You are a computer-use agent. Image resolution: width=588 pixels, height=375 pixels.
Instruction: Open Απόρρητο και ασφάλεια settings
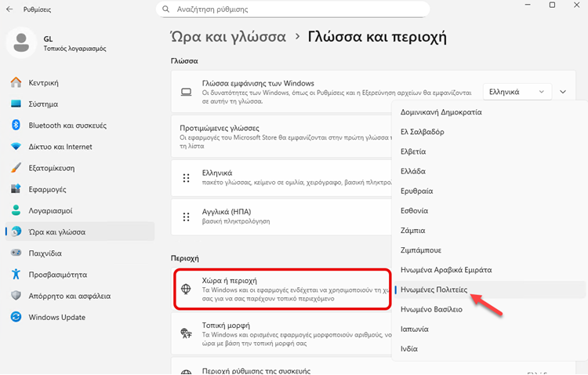69,296
